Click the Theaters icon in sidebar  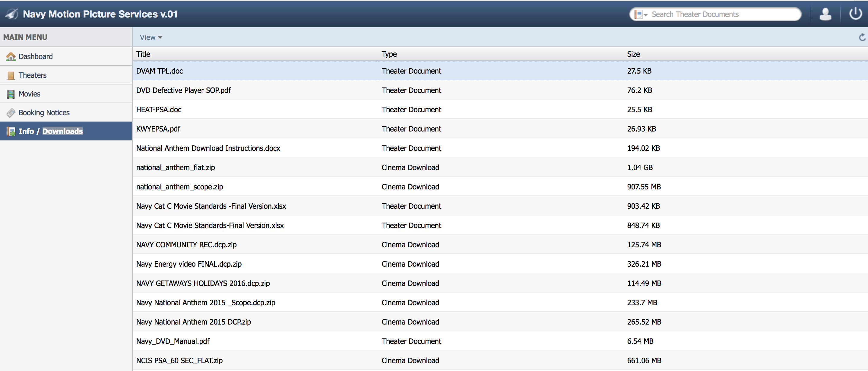11,75
